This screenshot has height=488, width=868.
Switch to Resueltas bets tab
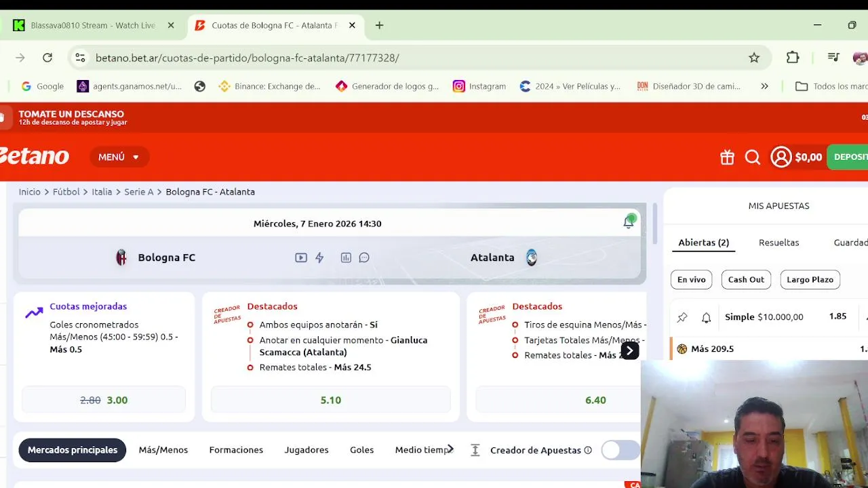(x=778, y=243)
